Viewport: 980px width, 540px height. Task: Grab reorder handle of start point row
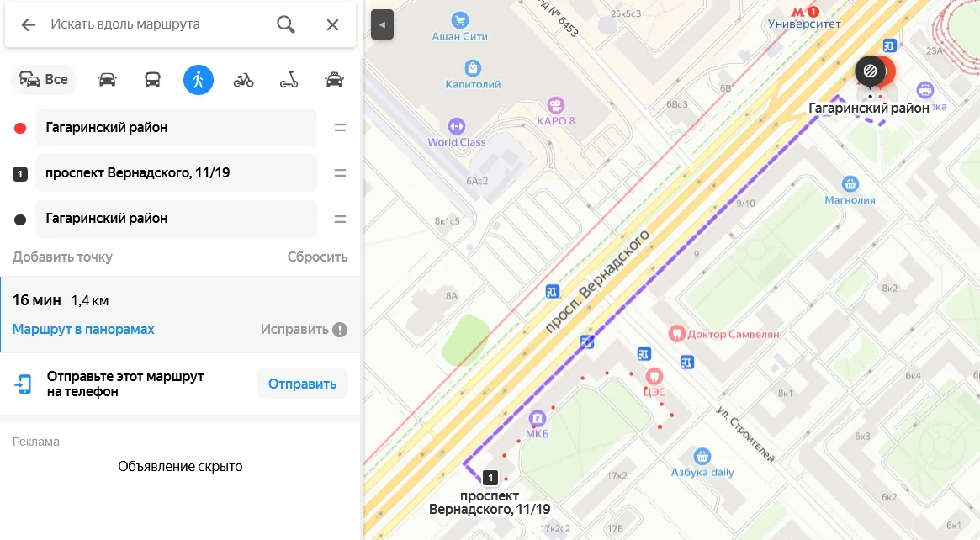(x=340, y=128)
